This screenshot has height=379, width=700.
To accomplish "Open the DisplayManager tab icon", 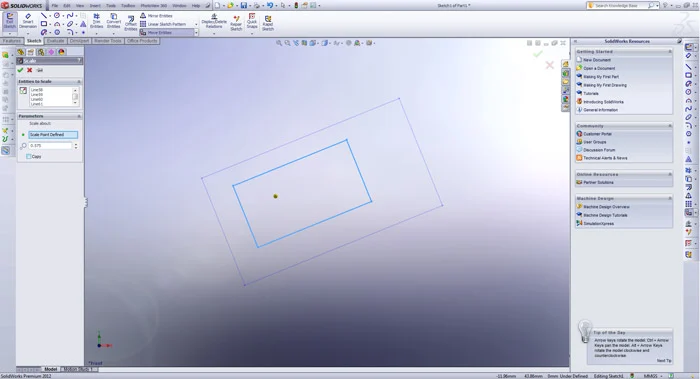I will [x=61, y=52].
